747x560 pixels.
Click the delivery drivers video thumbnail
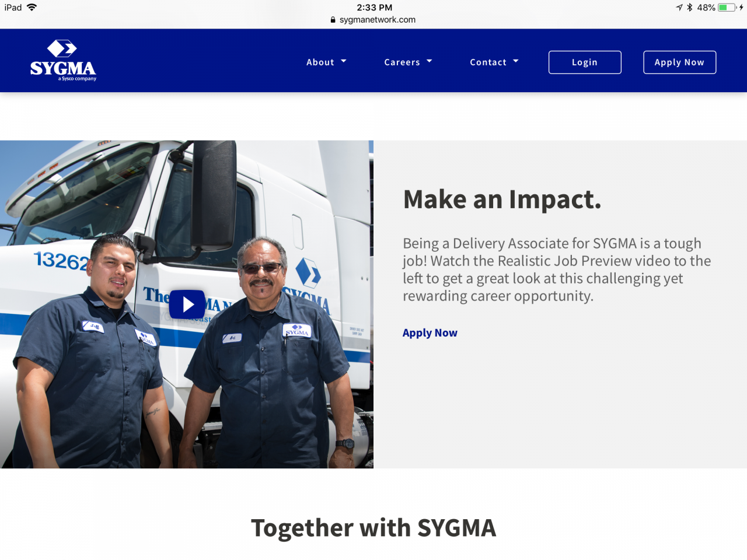point(187,304)
